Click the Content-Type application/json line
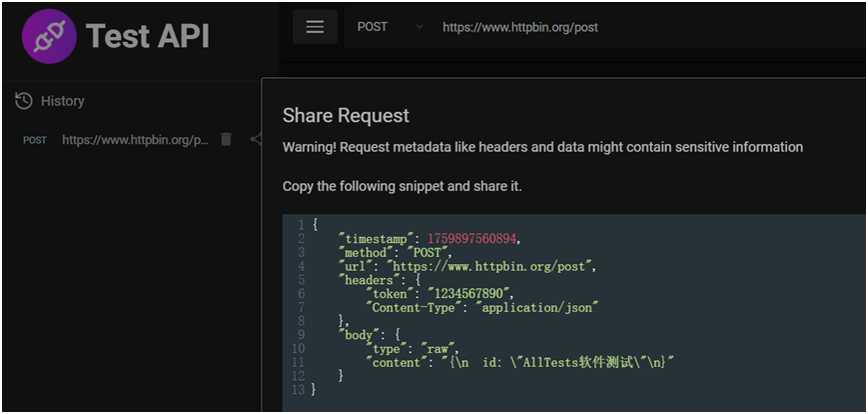 click(481, 307)
